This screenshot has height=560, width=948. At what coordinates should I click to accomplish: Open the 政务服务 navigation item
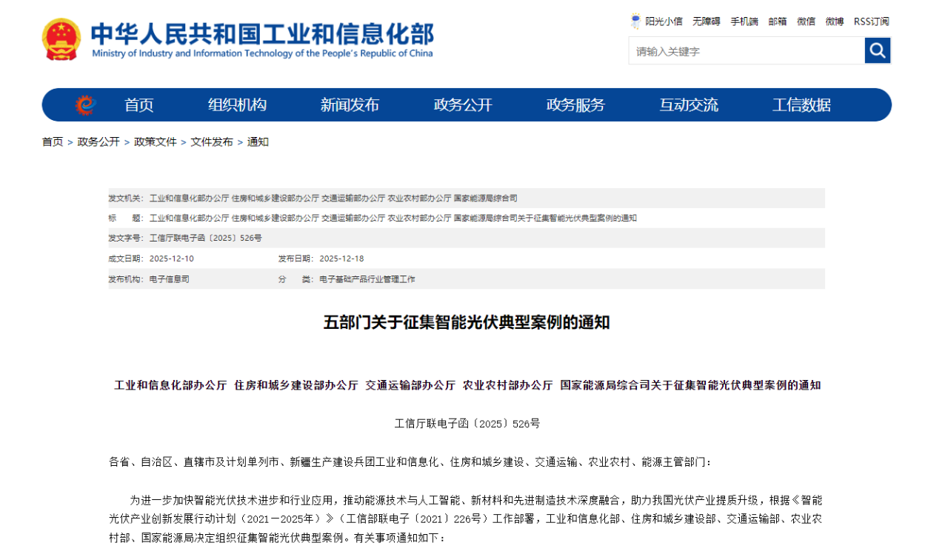point(575,105)
